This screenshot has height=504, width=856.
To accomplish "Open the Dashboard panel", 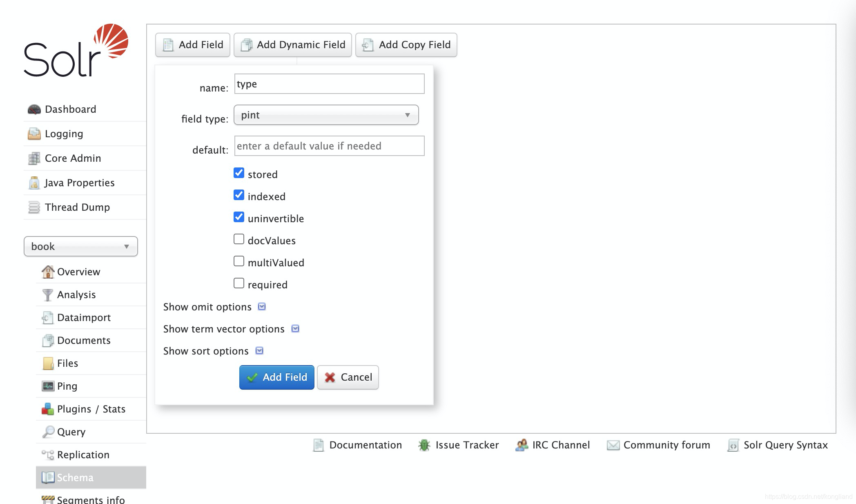I will pyautogui.click(x=70, y=109).
